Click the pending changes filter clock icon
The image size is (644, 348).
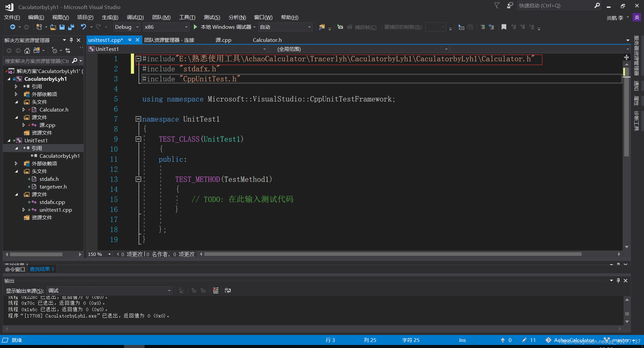coord(54,51)
